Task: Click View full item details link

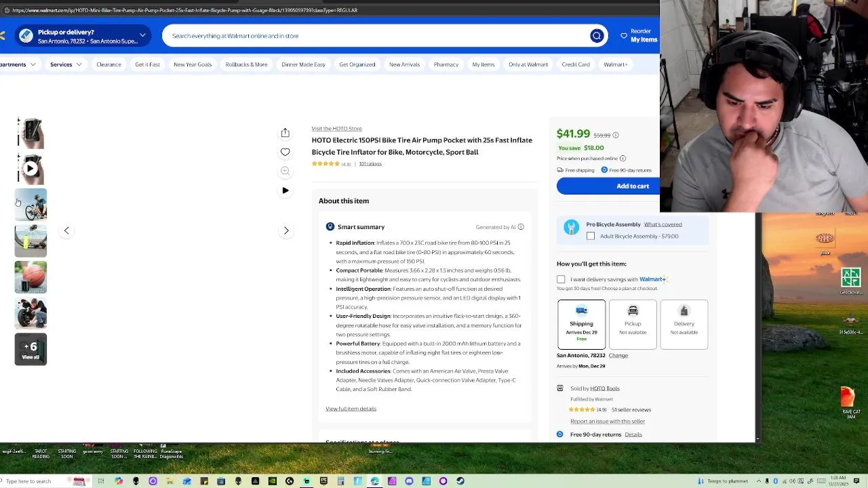Action: pyautogui.click(x=351, y=409)
